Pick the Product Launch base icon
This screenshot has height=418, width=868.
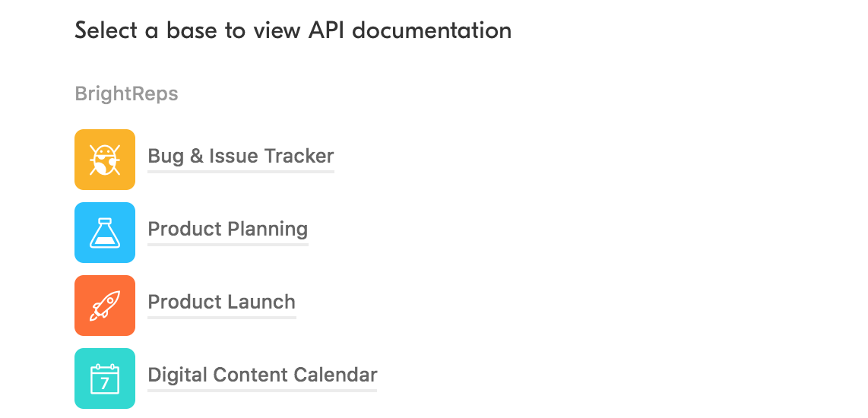pyautogui.click(x=105, y=306)
